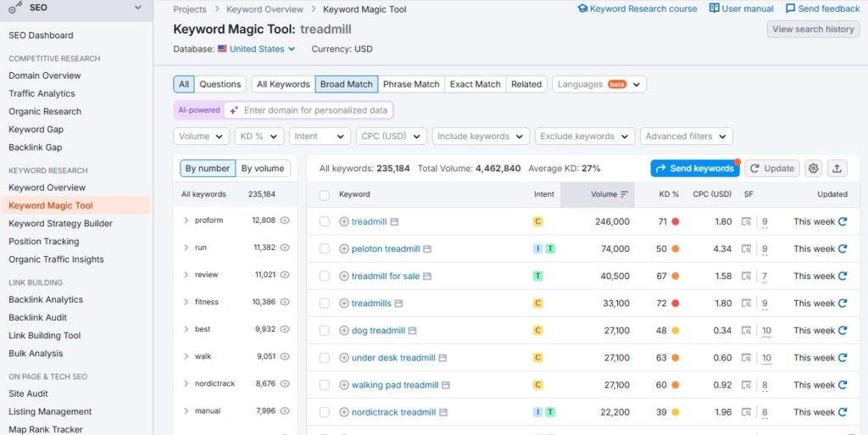Screen dimensions: 868x435
Task: Expand the review keyword group
Action: point(186,275)
